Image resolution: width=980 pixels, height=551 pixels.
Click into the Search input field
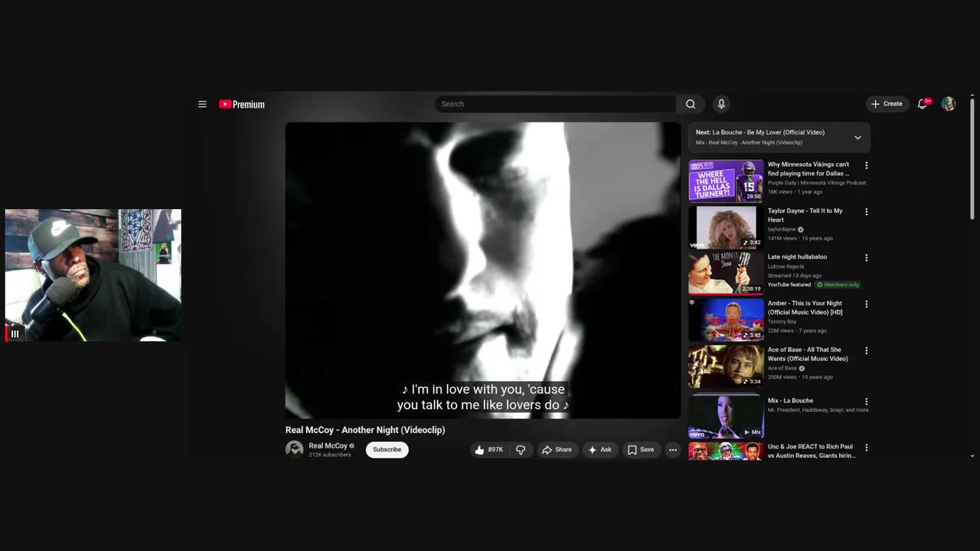(556, 104)
